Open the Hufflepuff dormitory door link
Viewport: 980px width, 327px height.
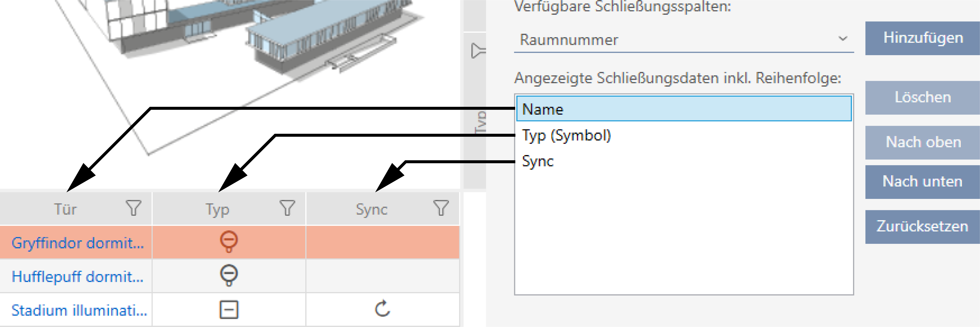tap(78, 276)
